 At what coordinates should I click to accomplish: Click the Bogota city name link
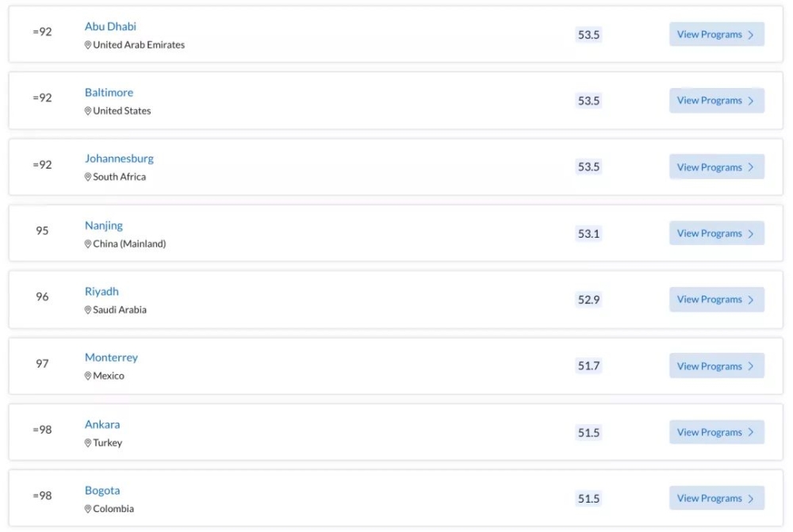(102, 491)
